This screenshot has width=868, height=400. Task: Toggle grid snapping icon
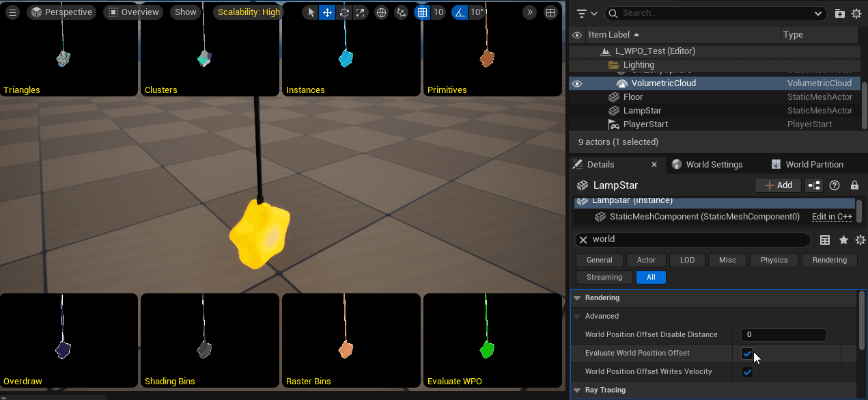pos(423,12)
